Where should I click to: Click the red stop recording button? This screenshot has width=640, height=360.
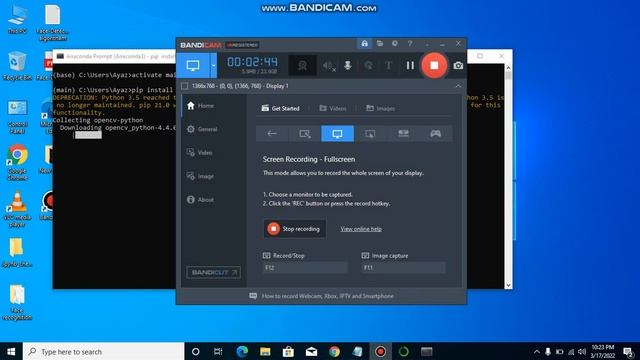[434, 65]
